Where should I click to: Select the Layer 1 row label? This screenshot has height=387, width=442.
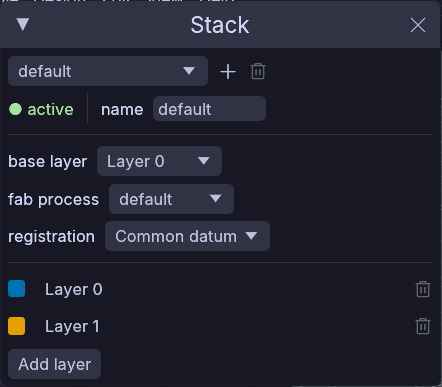pyautogui.click(x=72, y=326)
